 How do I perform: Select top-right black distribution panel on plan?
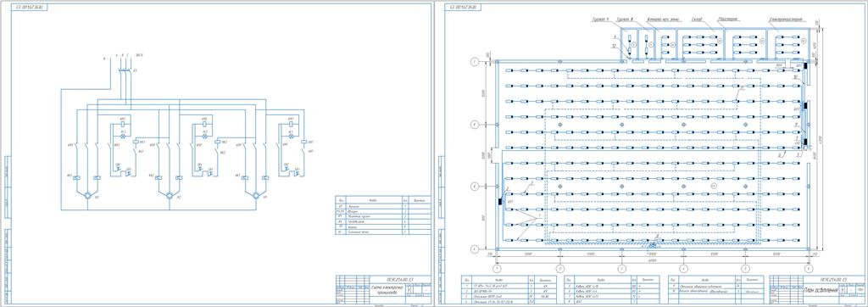pos(805,66)
